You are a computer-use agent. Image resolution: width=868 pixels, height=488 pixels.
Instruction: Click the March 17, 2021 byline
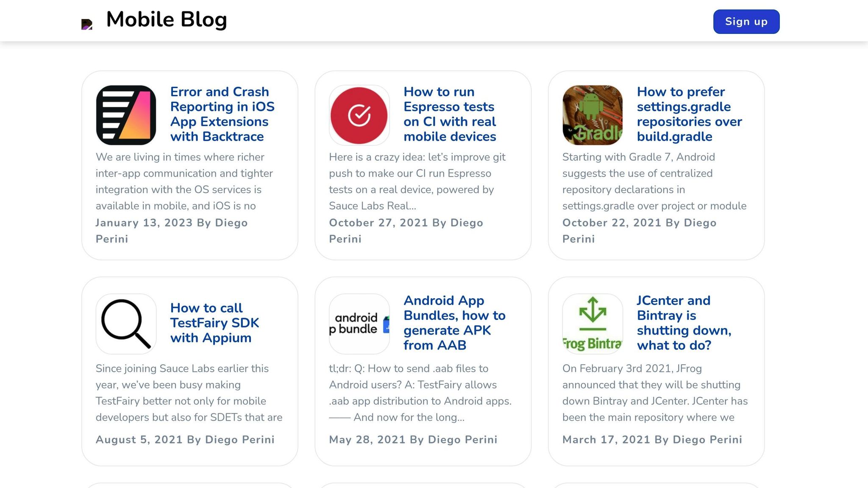(x=652, y=440)
